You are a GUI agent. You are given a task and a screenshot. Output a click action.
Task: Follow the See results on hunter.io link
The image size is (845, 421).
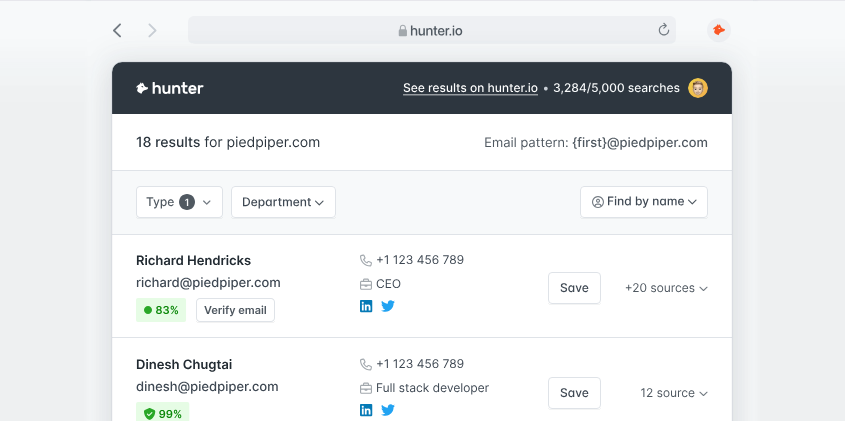pos(470,88)
